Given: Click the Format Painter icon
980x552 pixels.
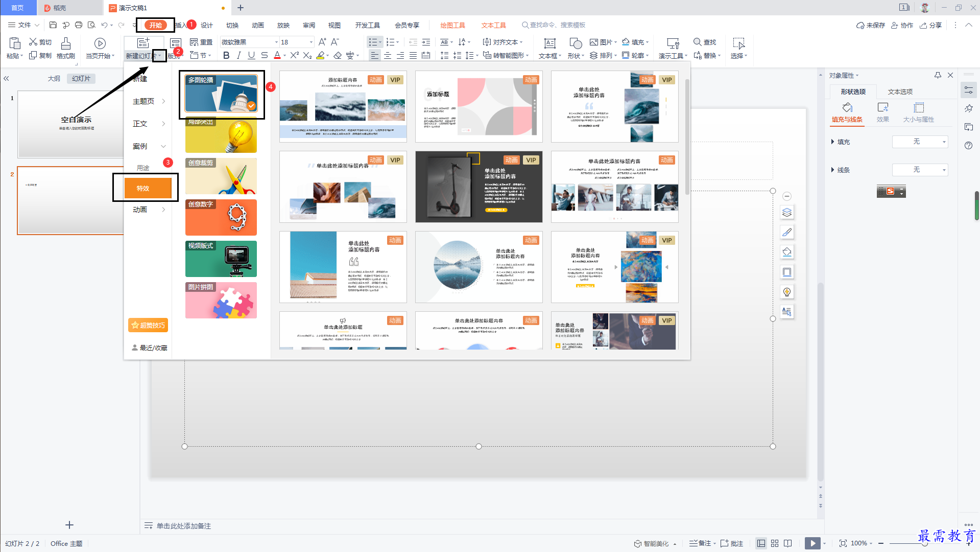Looking at the screenshot, I should [x=65, y=43].
